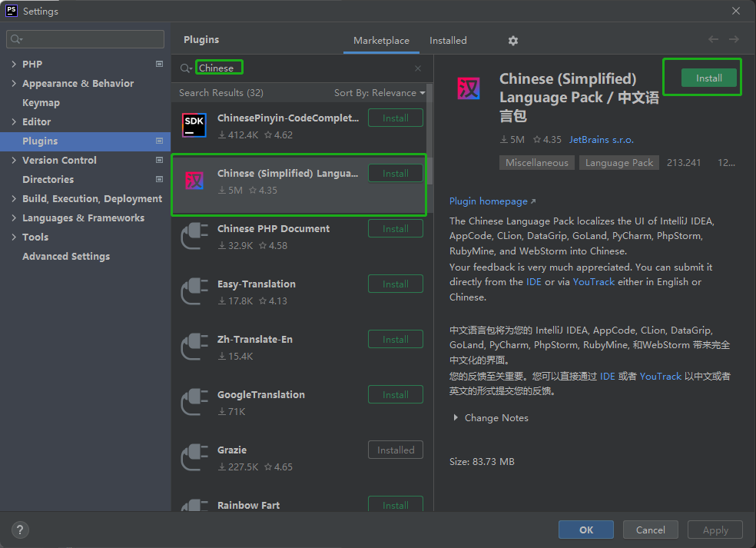Click the Chinese PHP Document plugin icon

[194, 237]
